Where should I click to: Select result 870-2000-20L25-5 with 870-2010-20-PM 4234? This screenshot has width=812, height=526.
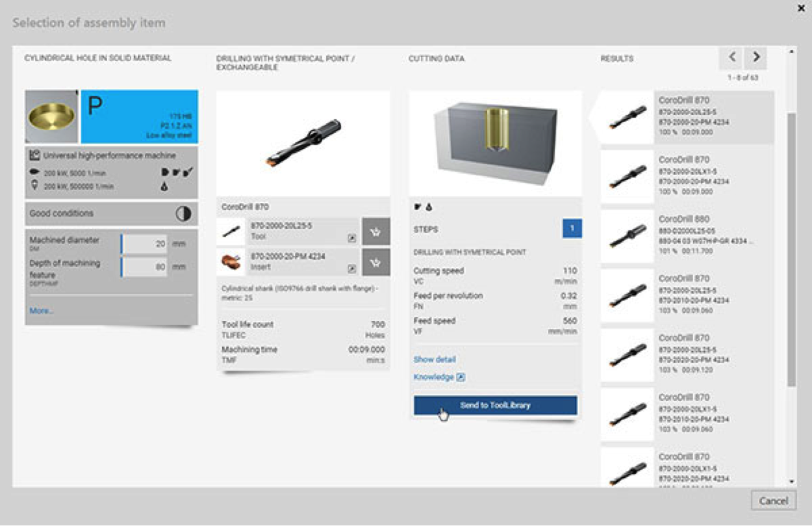point(687,296)
